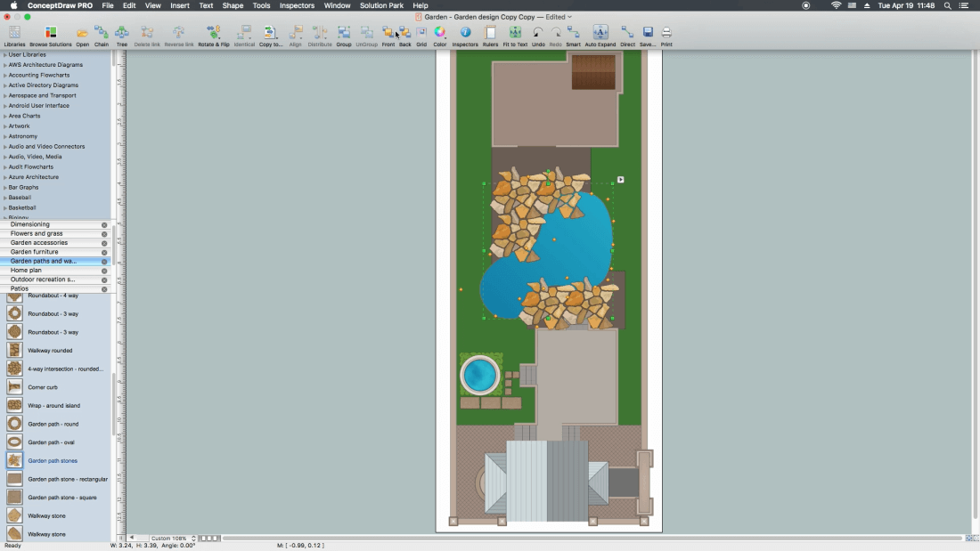Close the Flowers and grass library

click(104, 234)
